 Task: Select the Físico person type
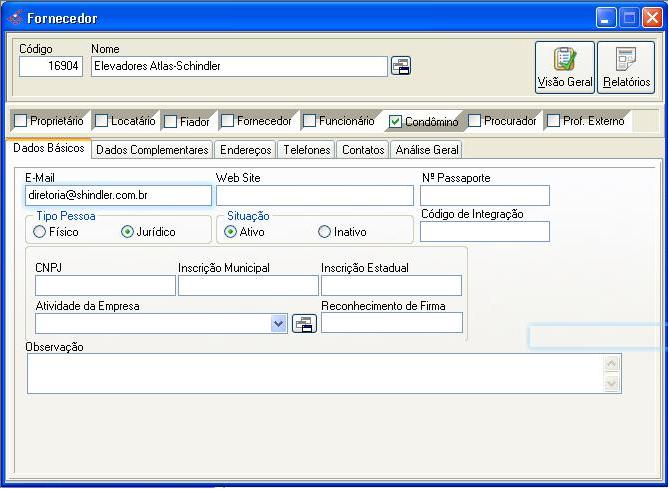[40, 232]
